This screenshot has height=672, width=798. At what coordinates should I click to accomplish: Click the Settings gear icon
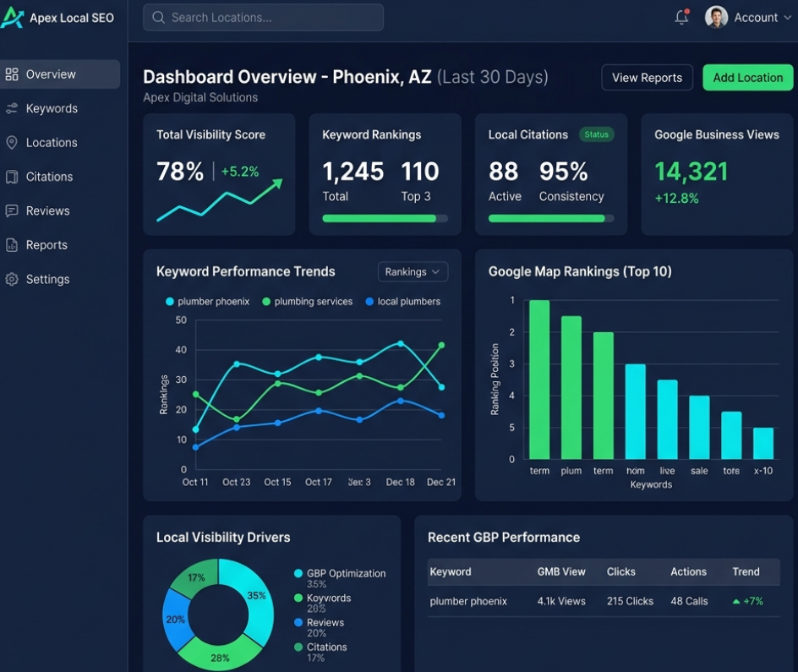[12, 279]
